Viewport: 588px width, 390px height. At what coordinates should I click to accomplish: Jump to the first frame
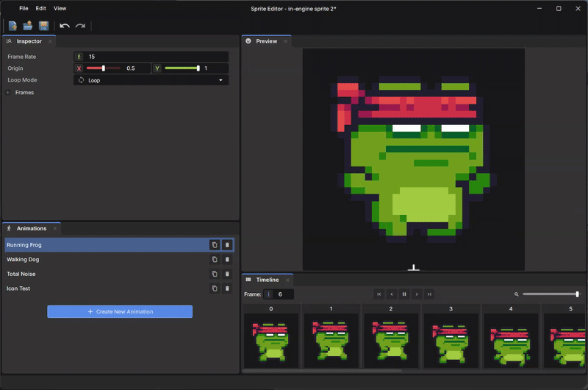379,294
